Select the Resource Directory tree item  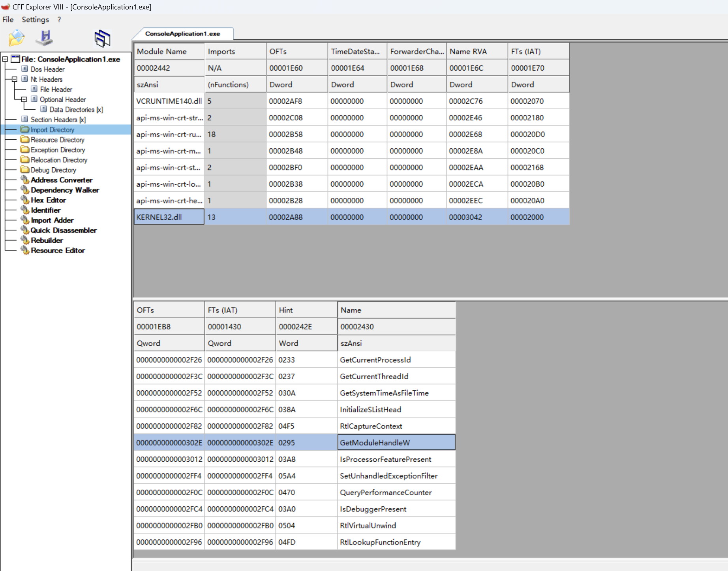click(x=57, y=140)
